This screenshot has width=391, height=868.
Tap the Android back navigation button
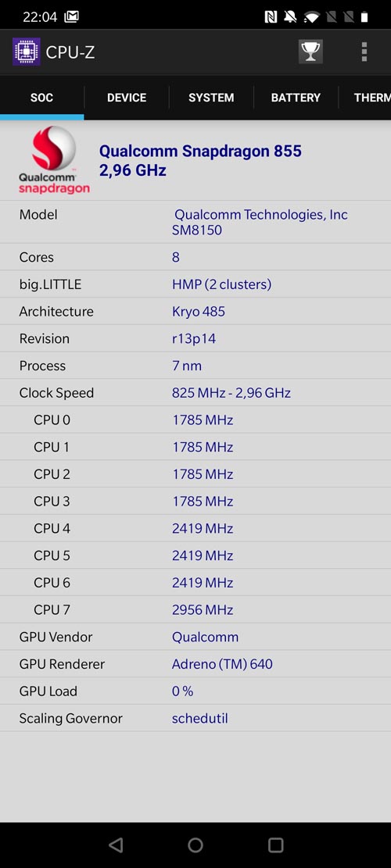(x=116, y=845)
